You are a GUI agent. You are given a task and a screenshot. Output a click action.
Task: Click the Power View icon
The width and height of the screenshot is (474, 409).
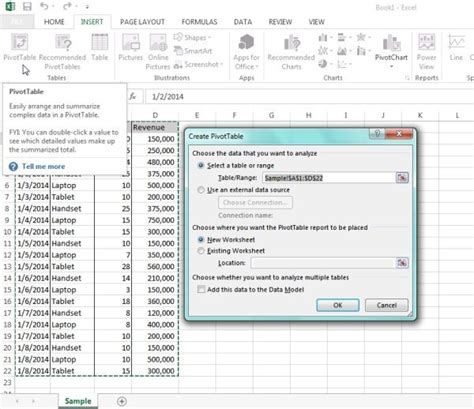point(426,52)
